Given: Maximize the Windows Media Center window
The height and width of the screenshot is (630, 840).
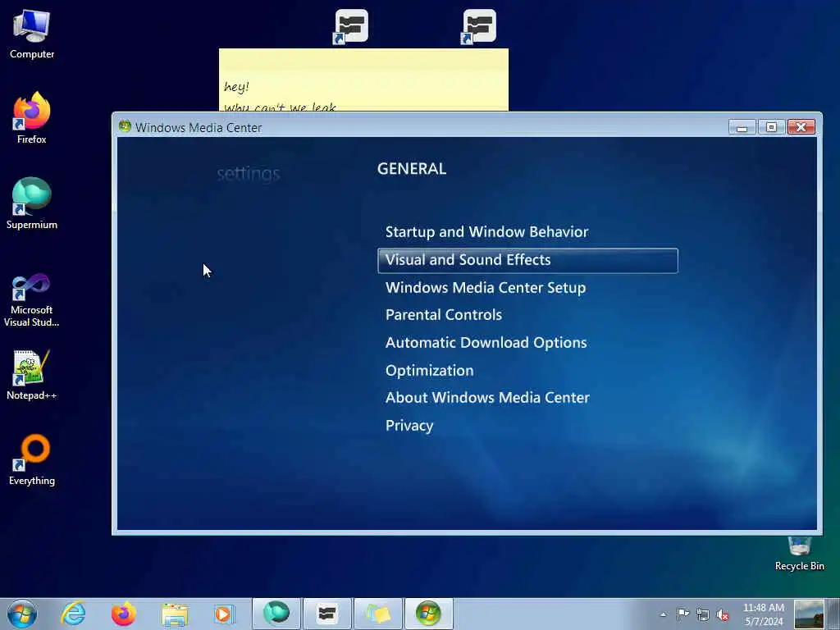Looking at the screenshot, I should coord(771,127).
